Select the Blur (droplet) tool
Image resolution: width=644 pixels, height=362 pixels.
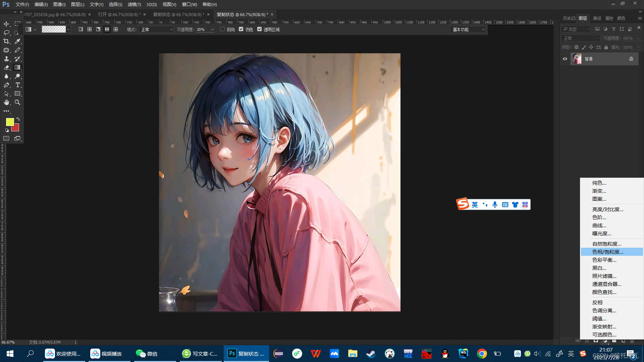tap(6, 76)
